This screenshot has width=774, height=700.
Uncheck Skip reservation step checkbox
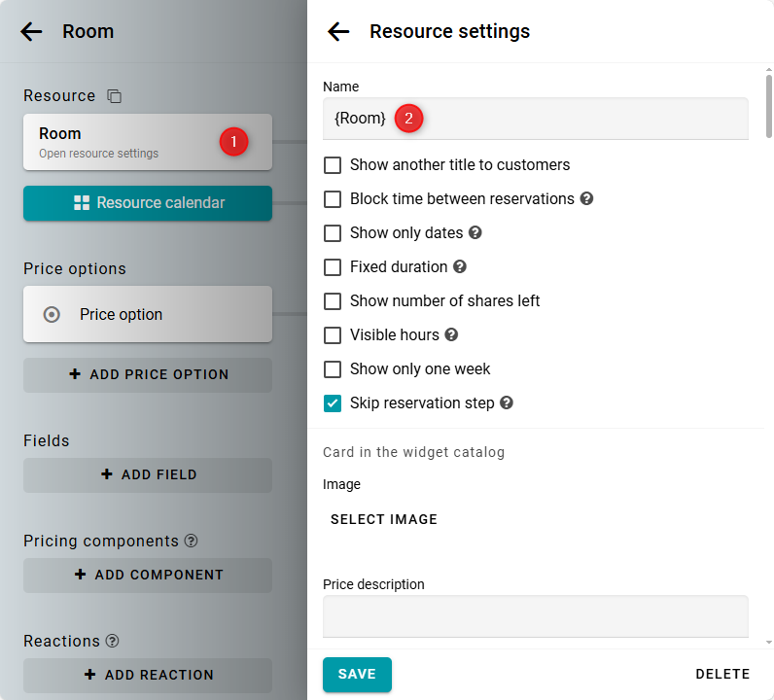coord(333,402)
